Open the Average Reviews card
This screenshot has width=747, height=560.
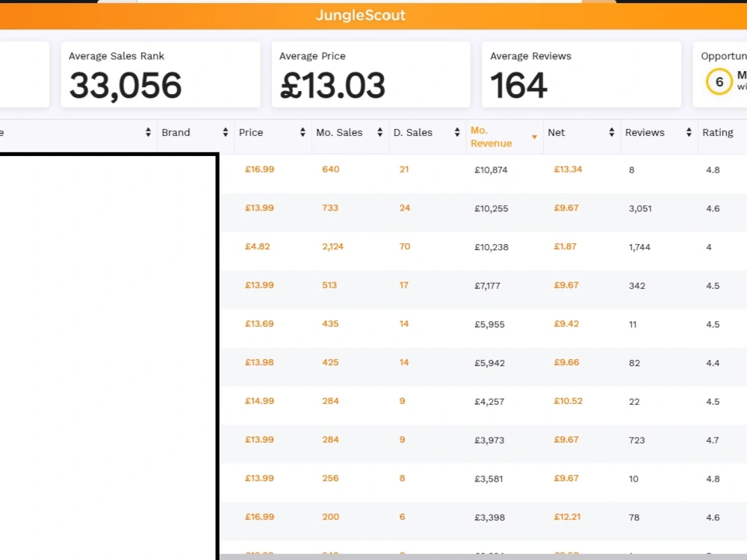point(581,75)
